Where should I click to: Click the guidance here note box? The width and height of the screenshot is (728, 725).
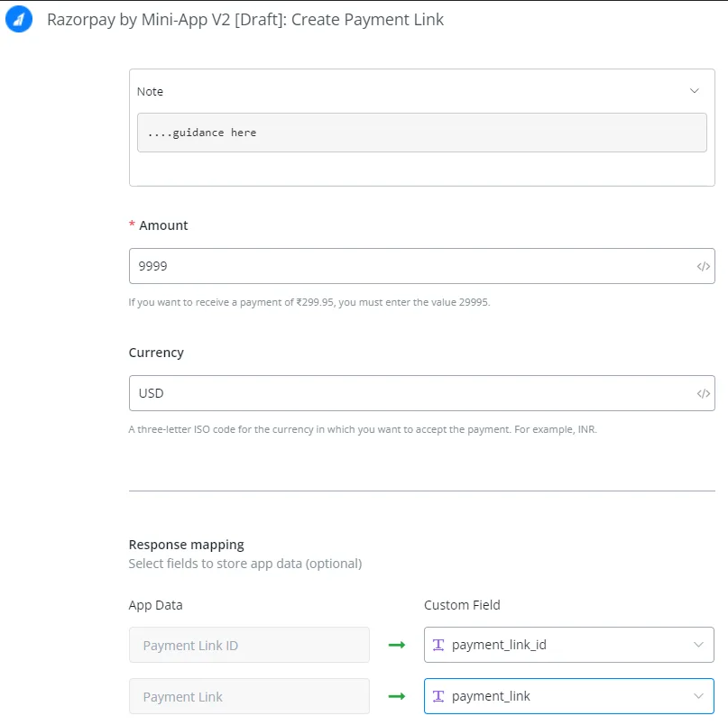click(x=421, y=133)
